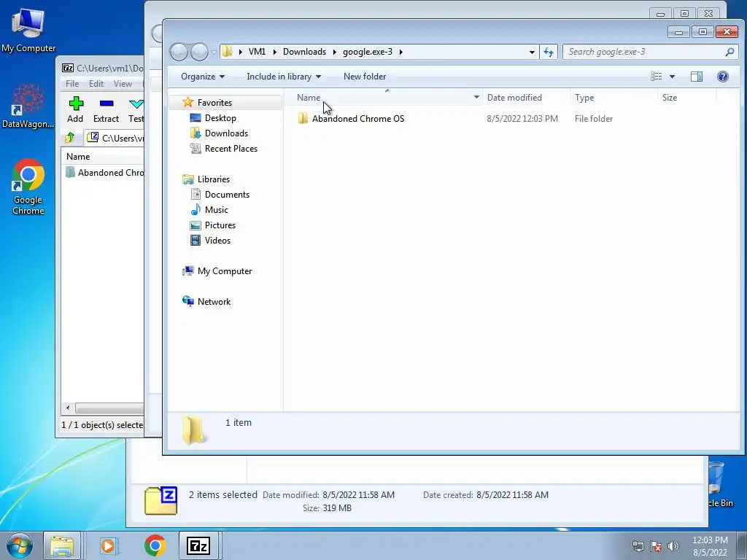Open the 7-Zip File menu
The width and height of the screenshot is (747, 560).
click(72, 84)
